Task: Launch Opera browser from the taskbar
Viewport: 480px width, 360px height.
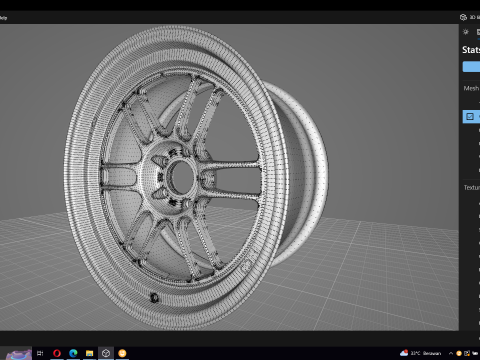Action: (57, 353)
